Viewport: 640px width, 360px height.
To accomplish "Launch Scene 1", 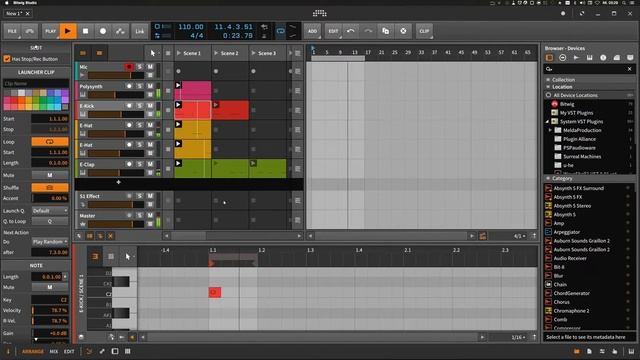I will pyautogui.click(x=179, y=53).
